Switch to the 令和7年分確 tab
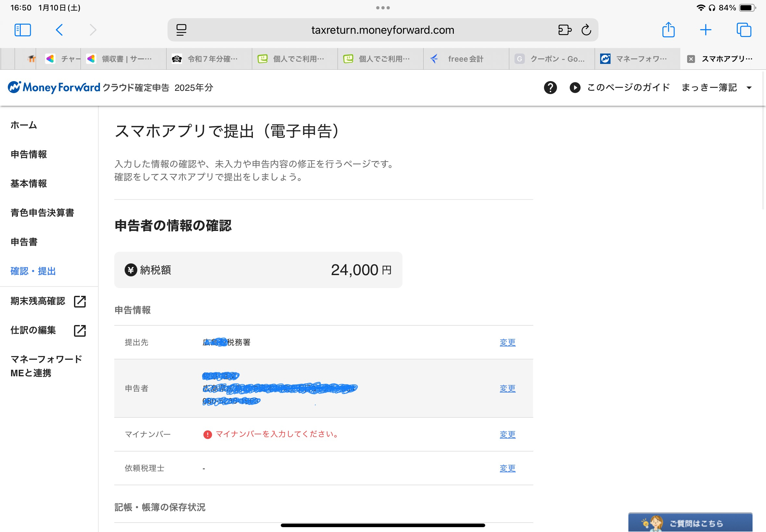This screenshot has height=532, width=766. 209,59
